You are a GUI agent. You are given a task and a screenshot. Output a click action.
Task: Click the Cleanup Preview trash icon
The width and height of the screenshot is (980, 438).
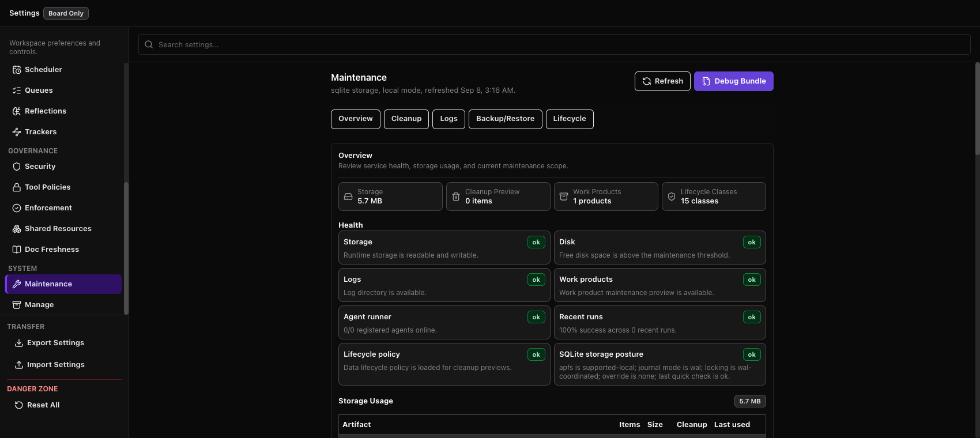pyautogui.click(x=456, y=197)
